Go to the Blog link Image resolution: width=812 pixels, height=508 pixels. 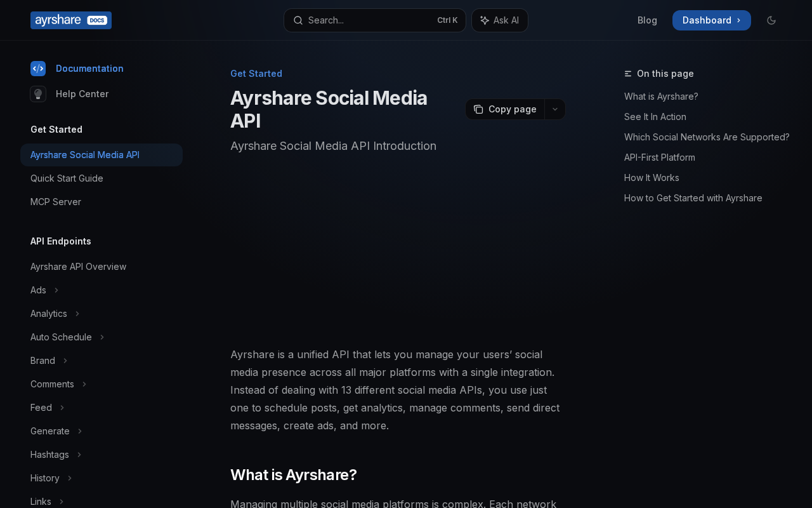[647, 20]
